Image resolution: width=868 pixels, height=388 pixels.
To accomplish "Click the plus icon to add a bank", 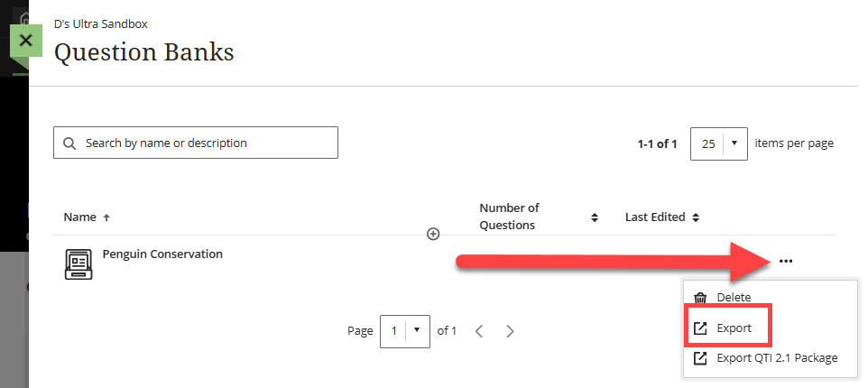I will [x=433, y=235].
